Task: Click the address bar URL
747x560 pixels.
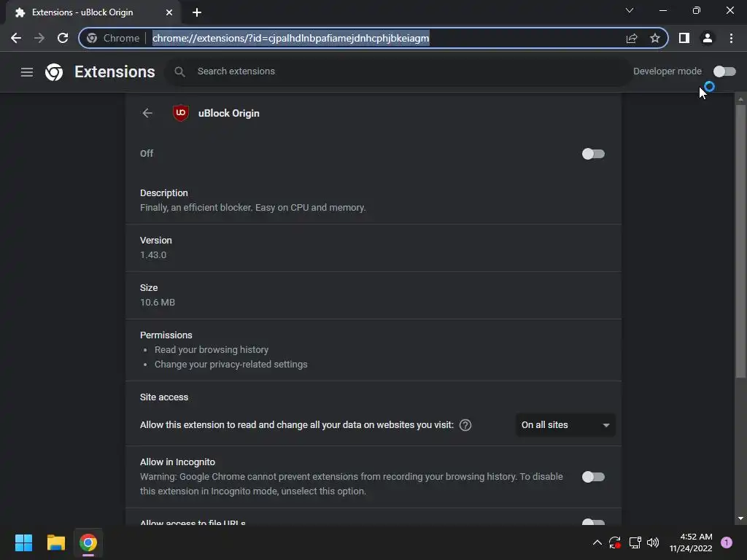Action: click(x=290, y=38)
